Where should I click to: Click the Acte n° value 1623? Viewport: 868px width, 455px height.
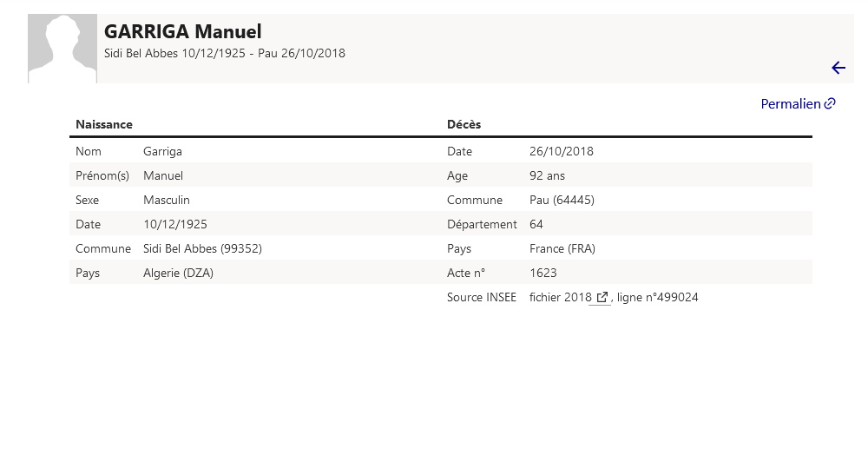543,273
